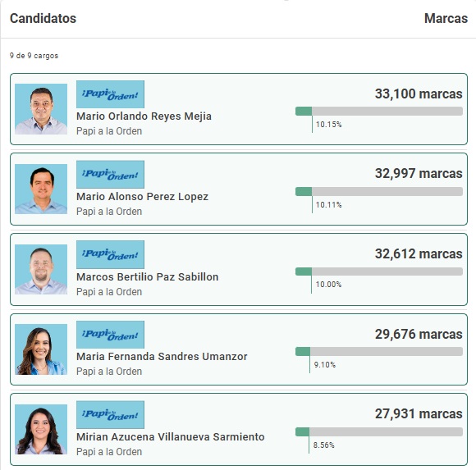Image resolution: width=476 pixels, height=470 pixels.
Task: Click the Candidatos column header
Action: [x=43, y=19]
